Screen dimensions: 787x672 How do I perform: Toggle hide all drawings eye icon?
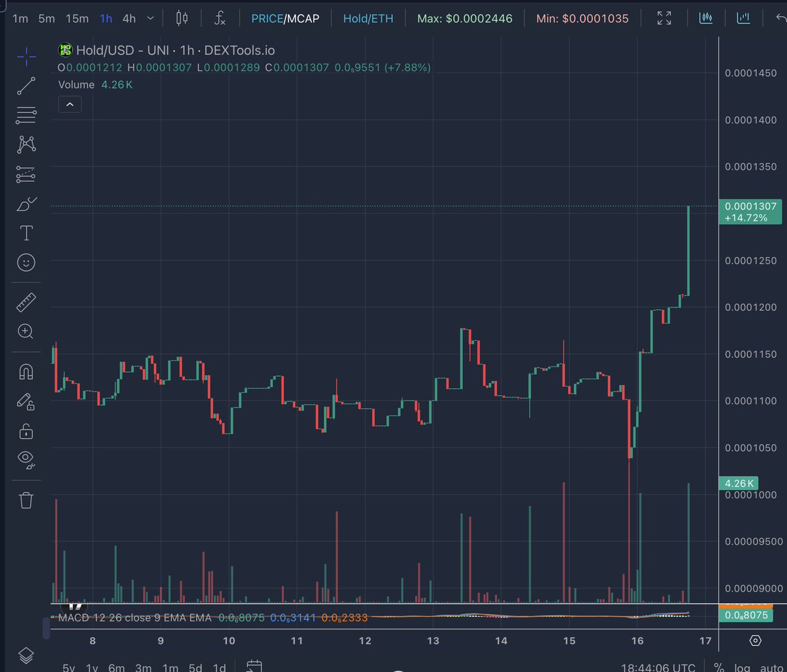pyautogui.click(x=26, y=459)
